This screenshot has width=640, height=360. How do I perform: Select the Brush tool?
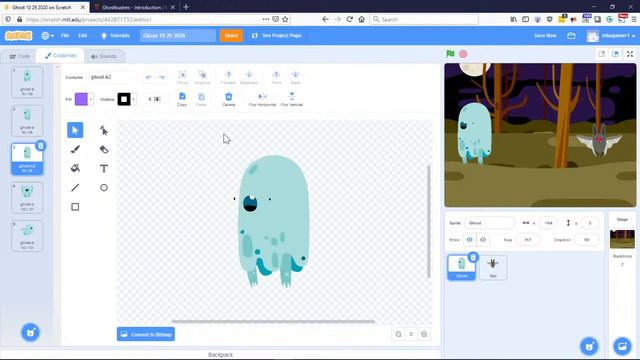click(x=75, y=149)
